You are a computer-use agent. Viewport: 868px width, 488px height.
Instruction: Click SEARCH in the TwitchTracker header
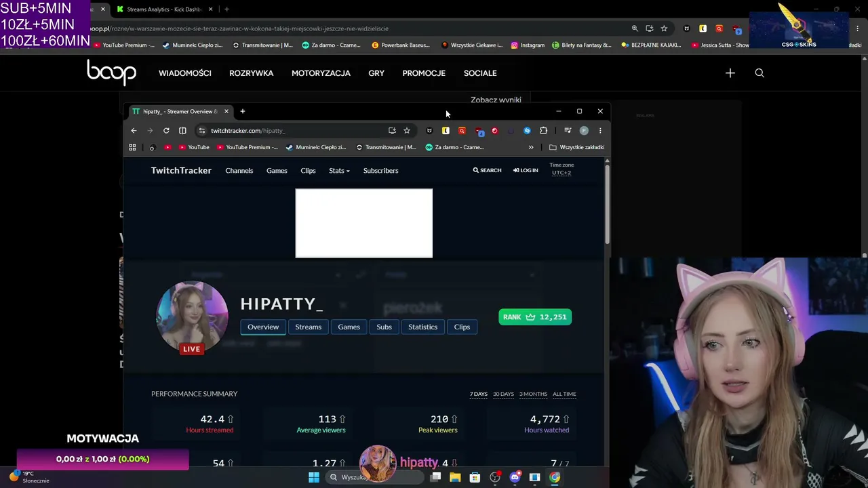click(487, 171)
